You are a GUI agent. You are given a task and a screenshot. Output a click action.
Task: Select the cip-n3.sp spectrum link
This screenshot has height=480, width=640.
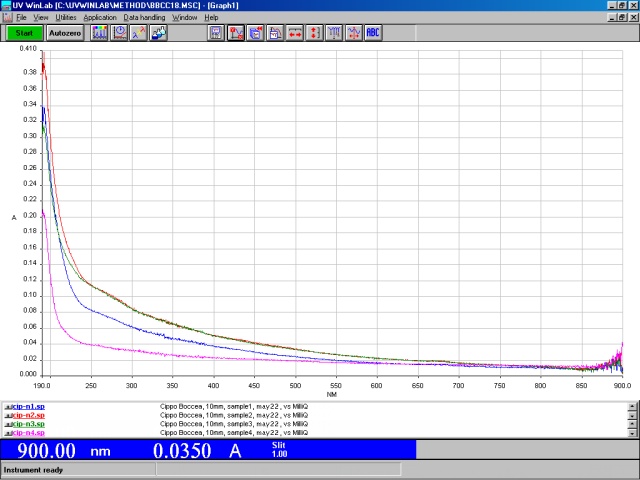pyautogui.click(x=29, y=424)
